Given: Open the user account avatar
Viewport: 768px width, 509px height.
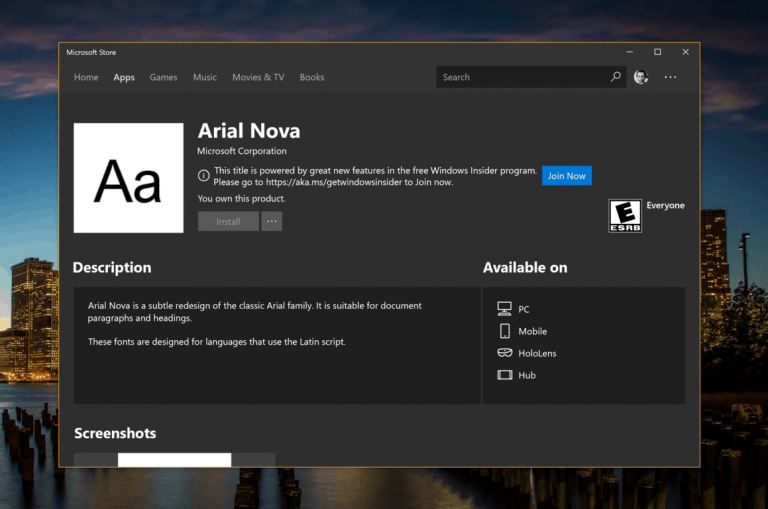Looking at the screenshot, I should 641,77.
